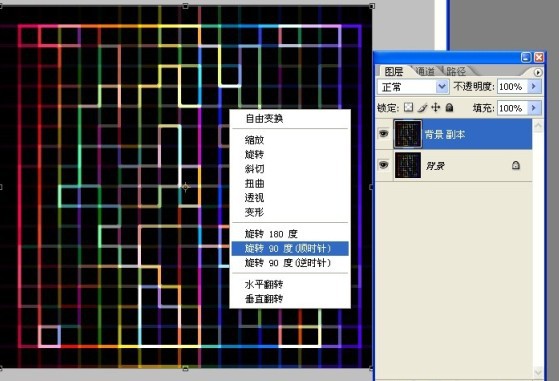Choose 旋转 90 度 (逆时针) entry
The height and width of the screenshot is (381, 559).
point(288,263)
